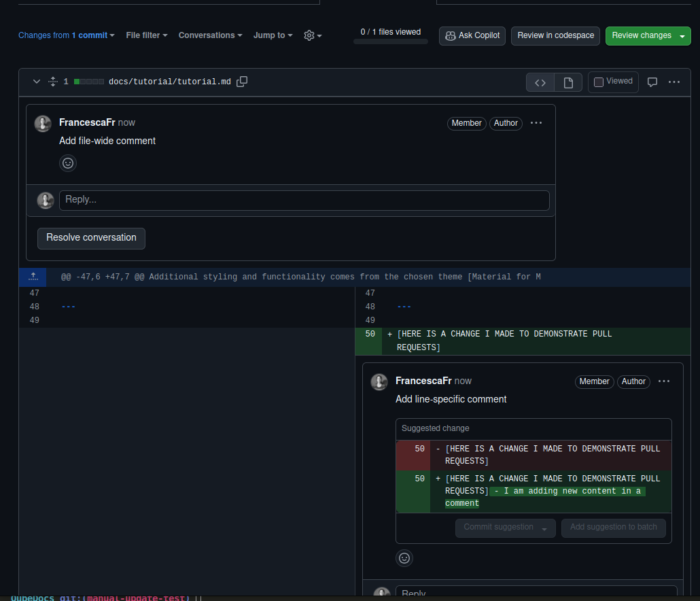Viewport: 700px width, 601px height.
Task: Click right-side line number 50 in the diff
Action: [x=370, y=334]
